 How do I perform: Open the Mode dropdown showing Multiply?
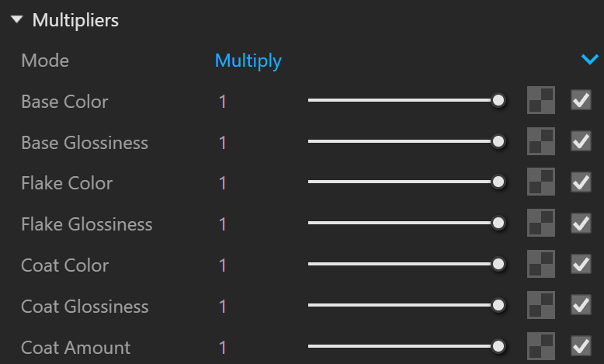click(x=406, y=61)
